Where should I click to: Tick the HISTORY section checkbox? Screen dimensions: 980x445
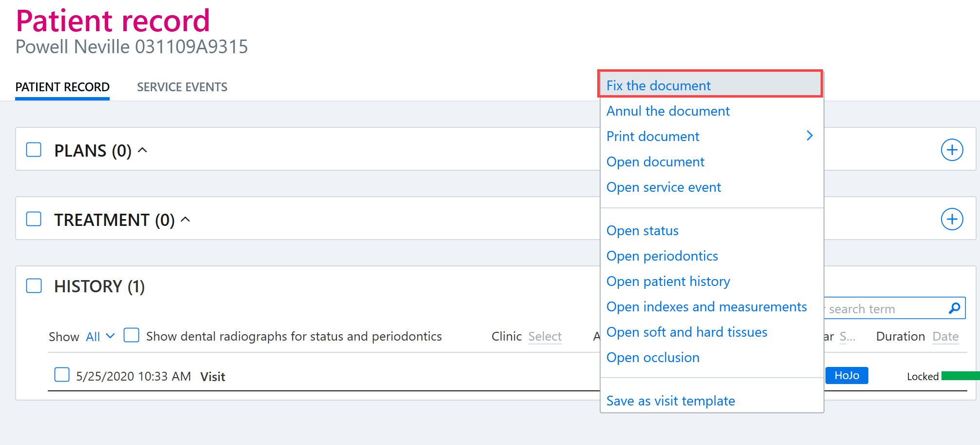34,285
